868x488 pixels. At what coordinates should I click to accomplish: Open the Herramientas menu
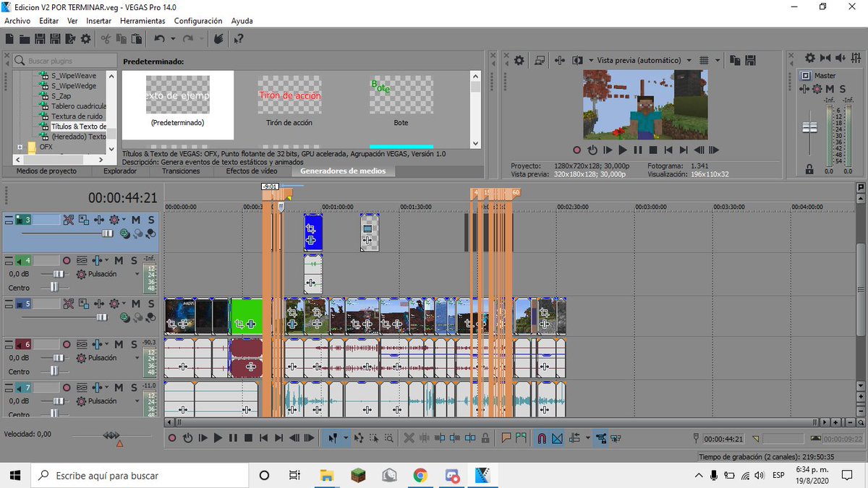tap(142, 21)
